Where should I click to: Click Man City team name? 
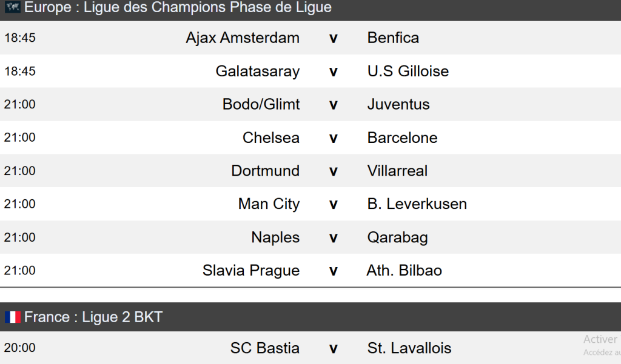[269, 204]
